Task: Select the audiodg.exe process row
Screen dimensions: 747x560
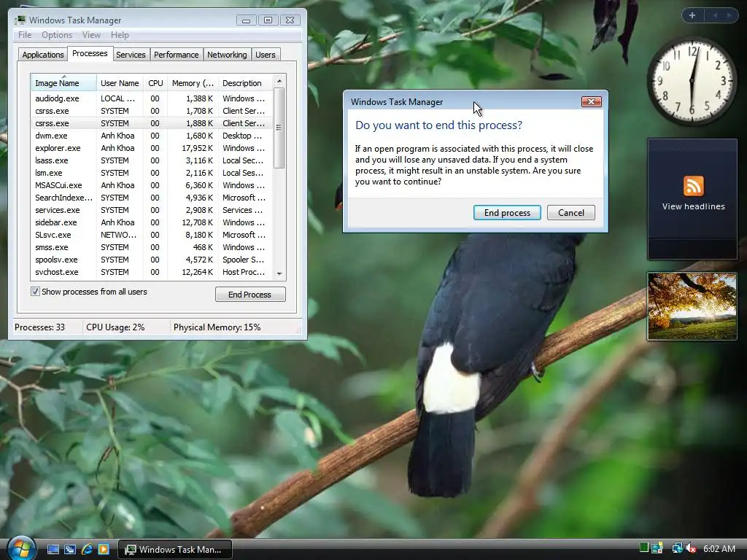Action: (152, 98)
